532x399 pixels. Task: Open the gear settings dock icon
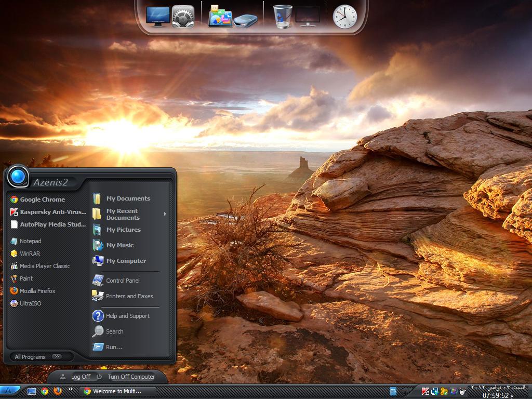click(183, 16)
